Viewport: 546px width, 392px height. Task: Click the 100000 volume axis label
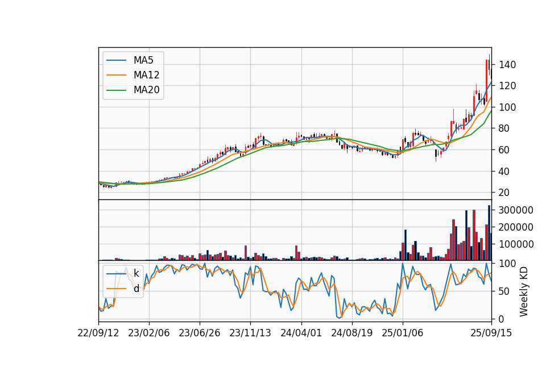(x=516, y=244)
